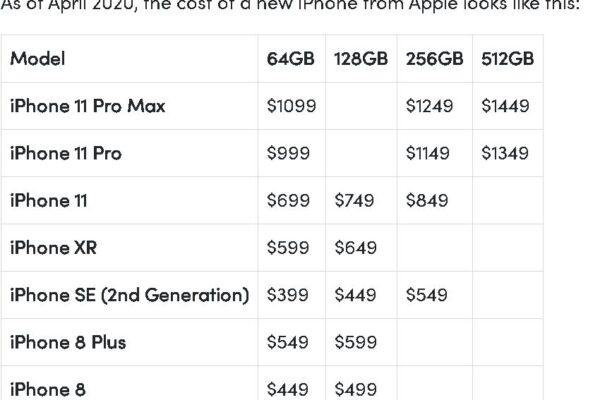The width and height of the screenshot is (600, 400).
Task: Click the 64GB column header
Action: (x=290, y=59)
